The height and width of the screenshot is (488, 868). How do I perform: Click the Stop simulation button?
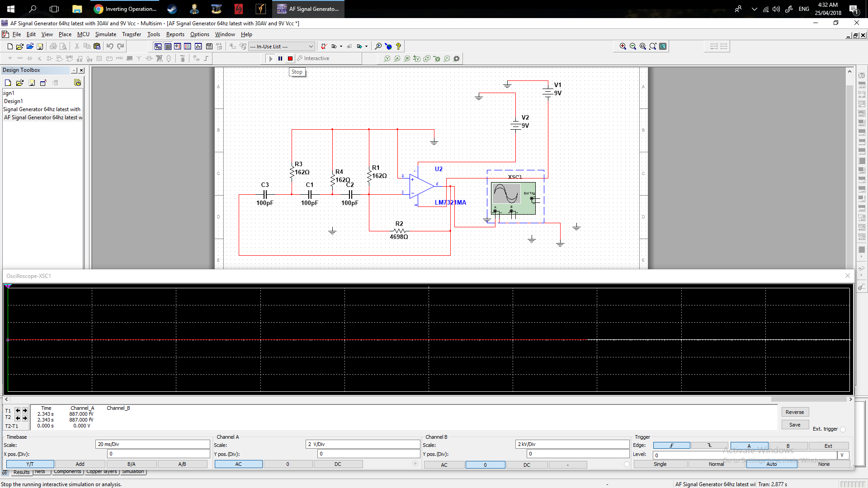coord(290,58)
